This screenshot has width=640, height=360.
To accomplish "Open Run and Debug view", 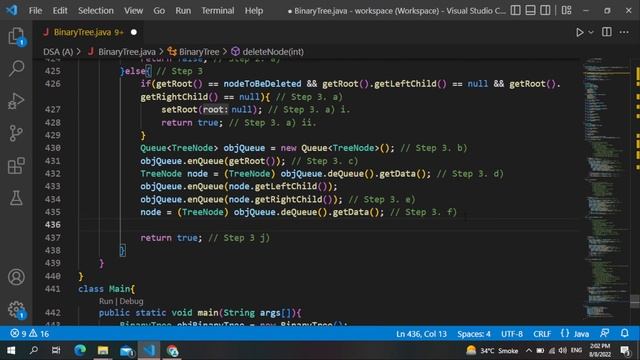I will click(16, 101).
